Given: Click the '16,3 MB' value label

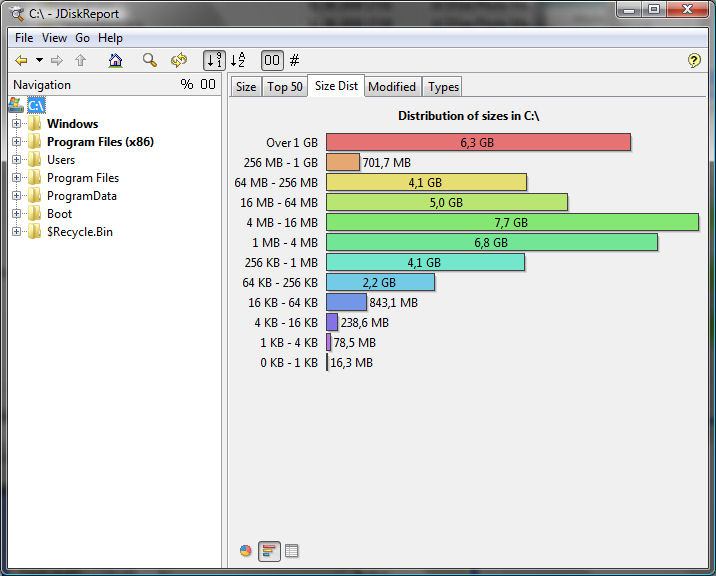Looking at the screenshot, I should pos(351,363).
